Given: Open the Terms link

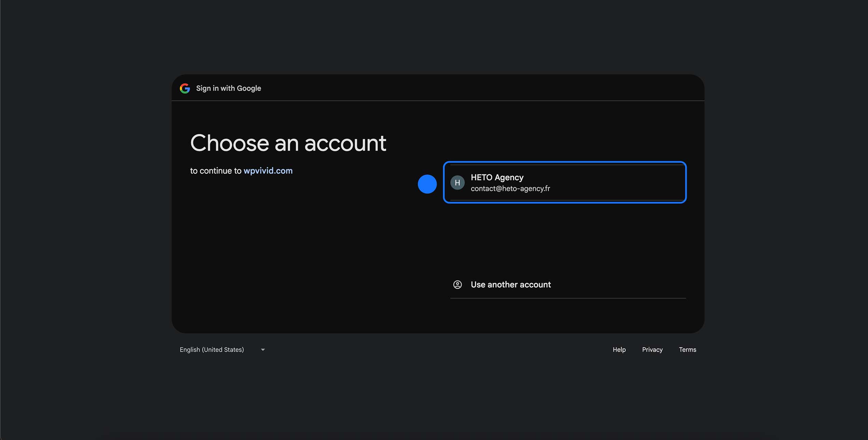Looking at the screenshot, I should click(688, 349).
